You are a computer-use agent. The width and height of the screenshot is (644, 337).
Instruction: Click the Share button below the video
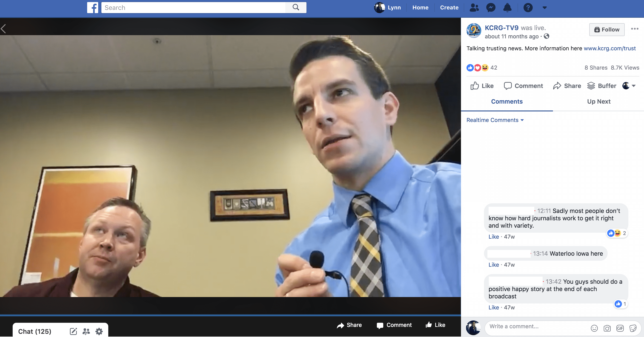(x=349, y=325)
